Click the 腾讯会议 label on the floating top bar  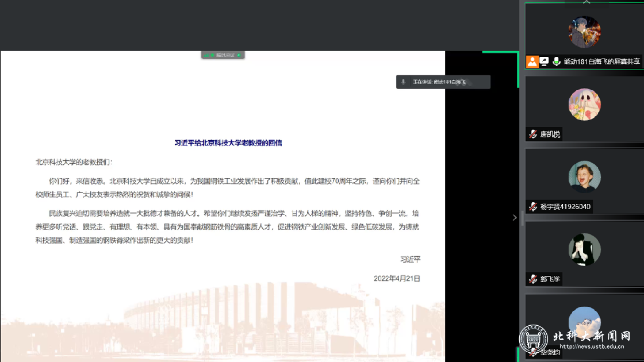click(x=225, y=55)
